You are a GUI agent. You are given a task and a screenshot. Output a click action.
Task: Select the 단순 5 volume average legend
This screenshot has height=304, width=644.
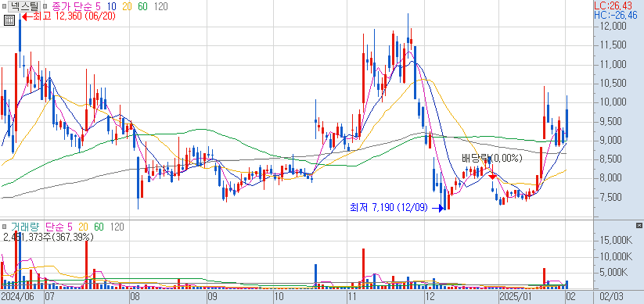coord(59,227)
